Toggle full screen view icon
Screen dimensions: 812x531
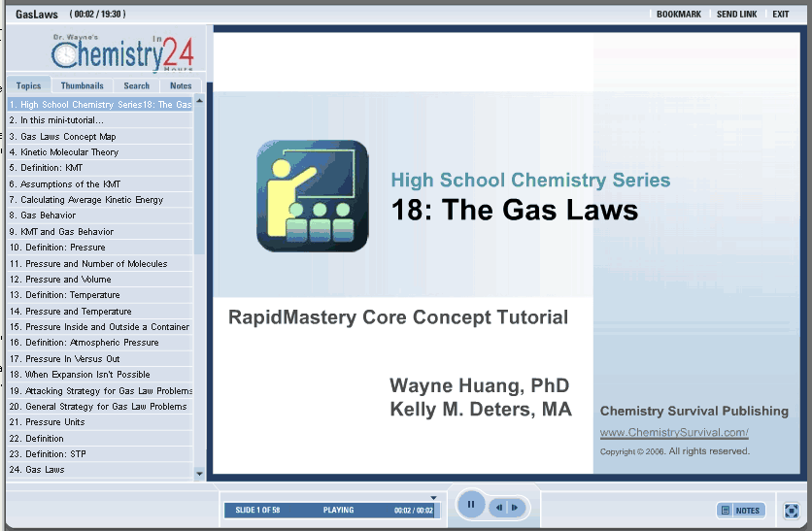click(792, 511)
